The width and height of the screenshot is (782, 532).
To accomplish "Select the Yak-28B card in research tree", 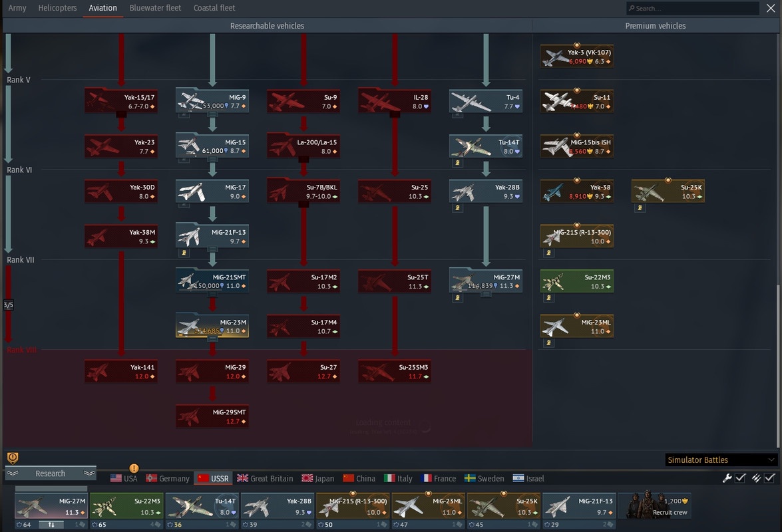I will tap(486, 191).
